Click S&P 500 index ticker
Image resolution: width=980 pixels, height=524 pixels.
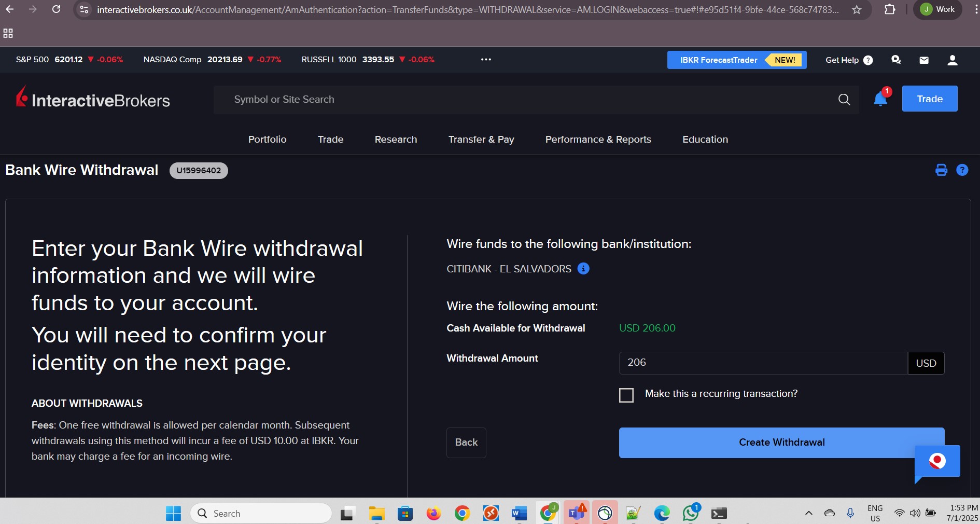pos(69,60)
